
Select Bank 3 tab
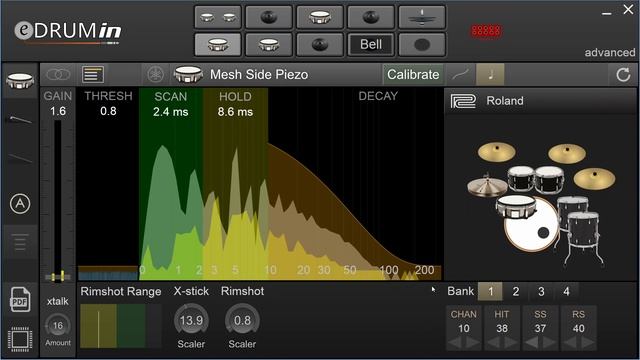[x=541, y=291]
